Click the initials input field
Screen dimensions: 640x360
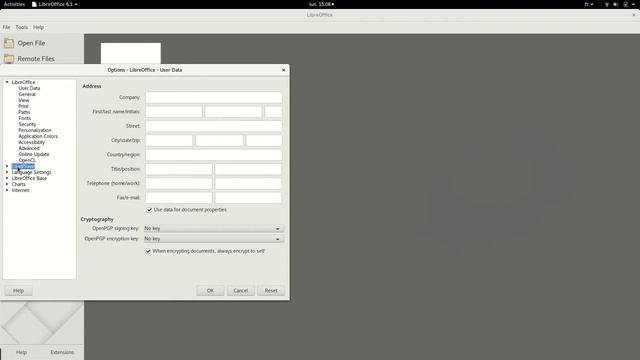273,112
